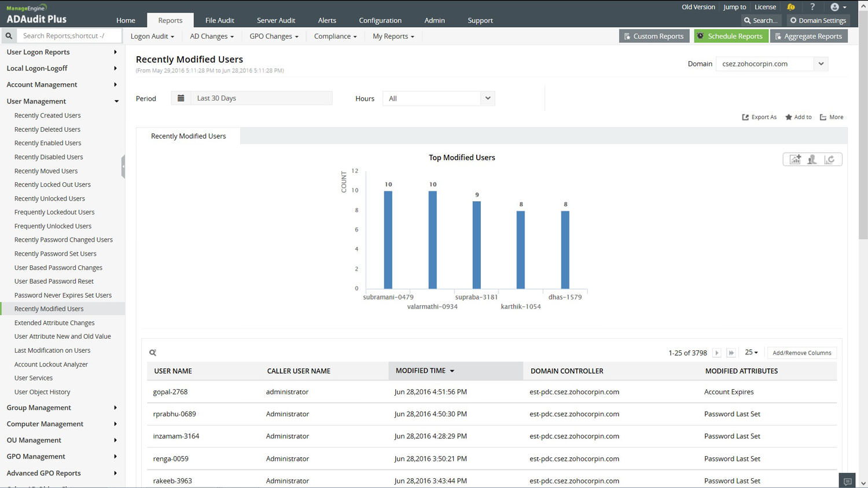868x488 pixels.
Task: Click the user silhouette chart icon
Action: [x=812, y=160]
